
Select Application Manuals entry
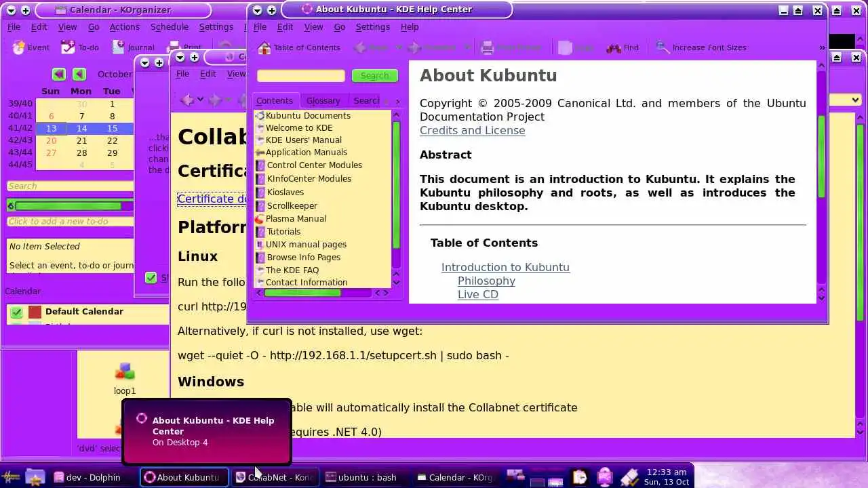(x=301, y=152)
